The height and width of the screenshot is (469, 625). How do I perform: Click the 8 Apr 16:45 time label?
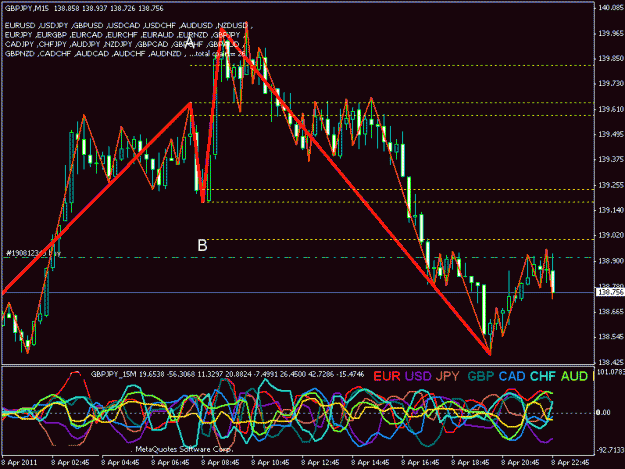click(x=420, y=463)
